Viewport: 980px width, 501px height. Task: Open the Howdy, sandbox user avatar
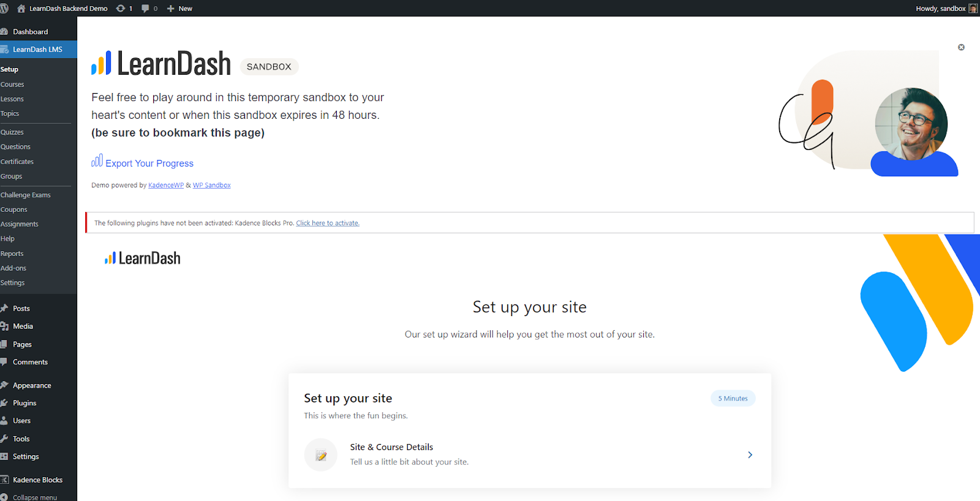coord(973,9)
